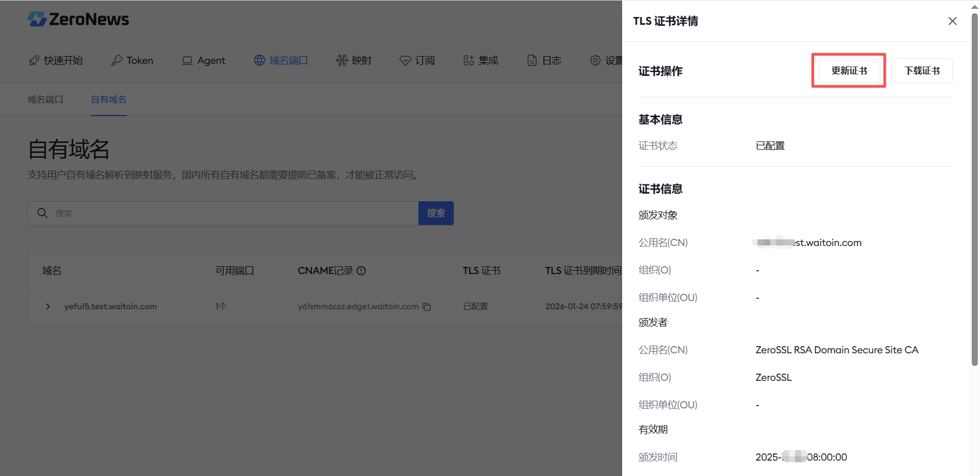This screenshot has height=476, width=980.
Task: Click the certificate panel vertical scrollbar
Action: pyautogui.click(x=974, y=187)
